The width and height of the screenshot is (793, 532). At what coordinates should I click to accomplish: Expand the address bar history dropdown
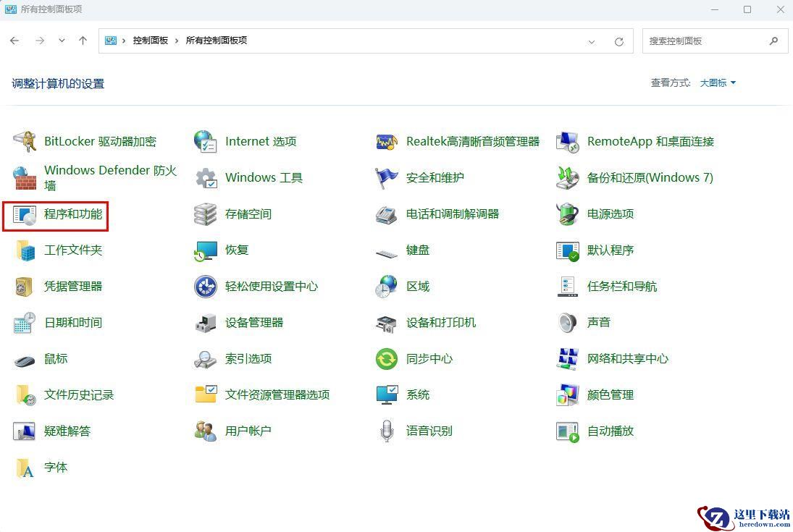pos(592,41)
